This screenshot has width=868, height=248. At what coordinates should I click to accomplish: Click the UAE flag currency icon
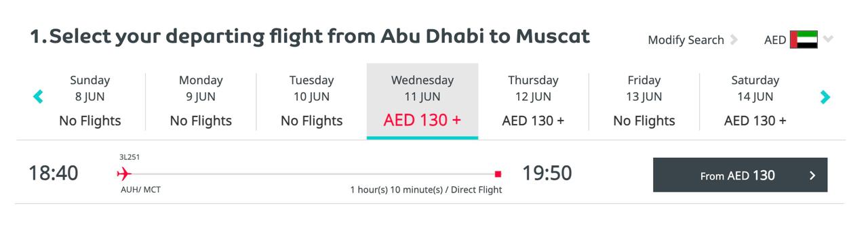coord(804,39)
